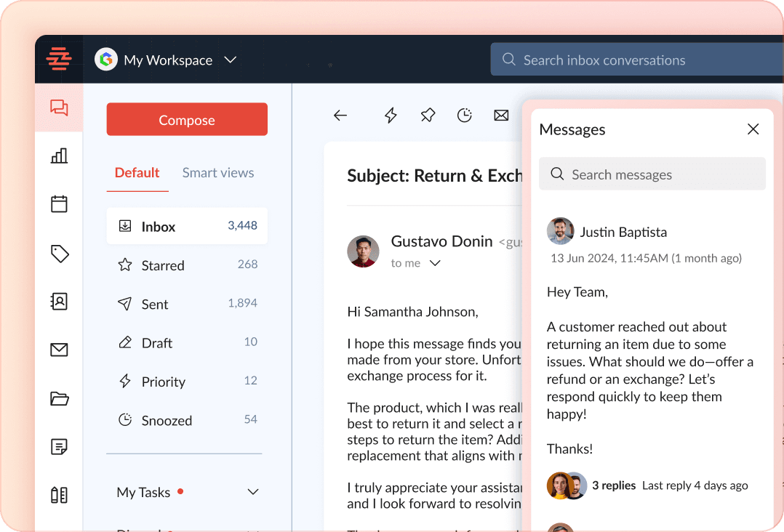Select the Snoozed folder

187,420
